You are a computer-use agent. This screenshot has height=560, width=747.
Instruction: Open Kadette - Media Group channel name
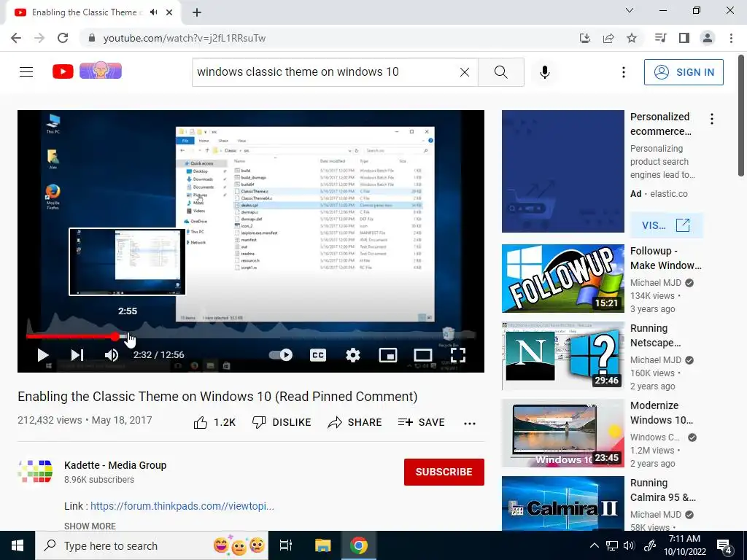(115, 465)
